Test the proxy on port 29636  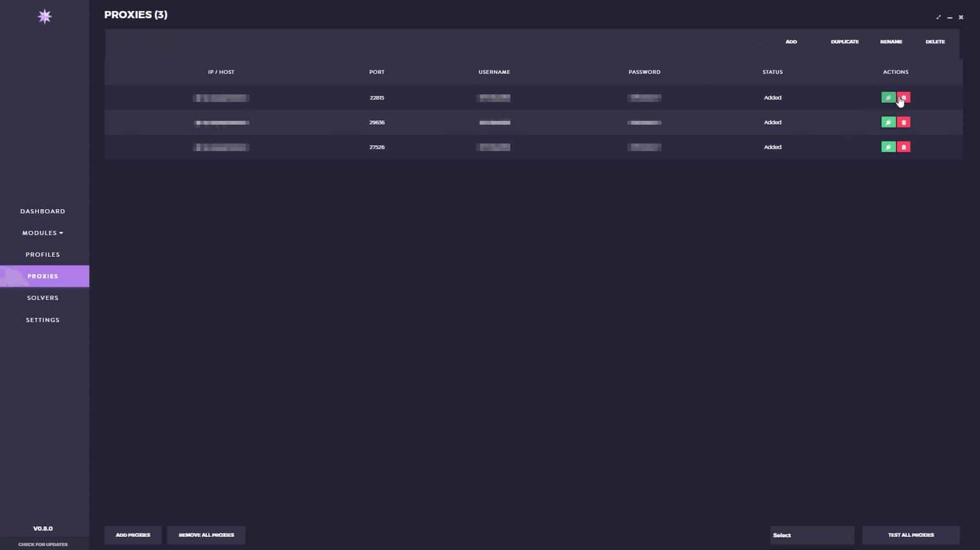(888, 122)
